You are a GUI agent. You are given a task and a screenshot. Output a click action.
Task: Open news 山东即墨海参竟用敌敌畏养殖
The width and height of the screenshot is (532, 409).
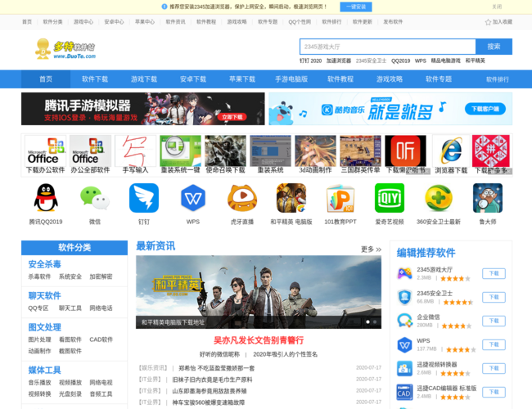pyautogui.click(x=210, y=391)
